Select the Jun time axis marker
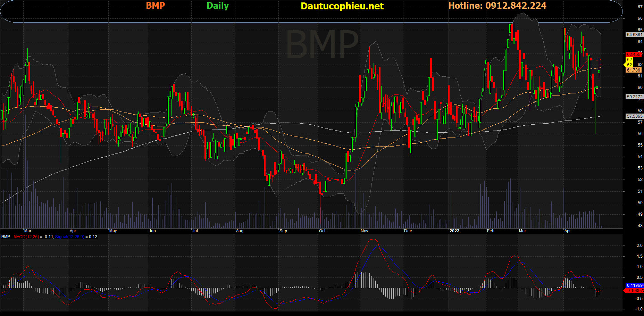 [x=152, y=231]
